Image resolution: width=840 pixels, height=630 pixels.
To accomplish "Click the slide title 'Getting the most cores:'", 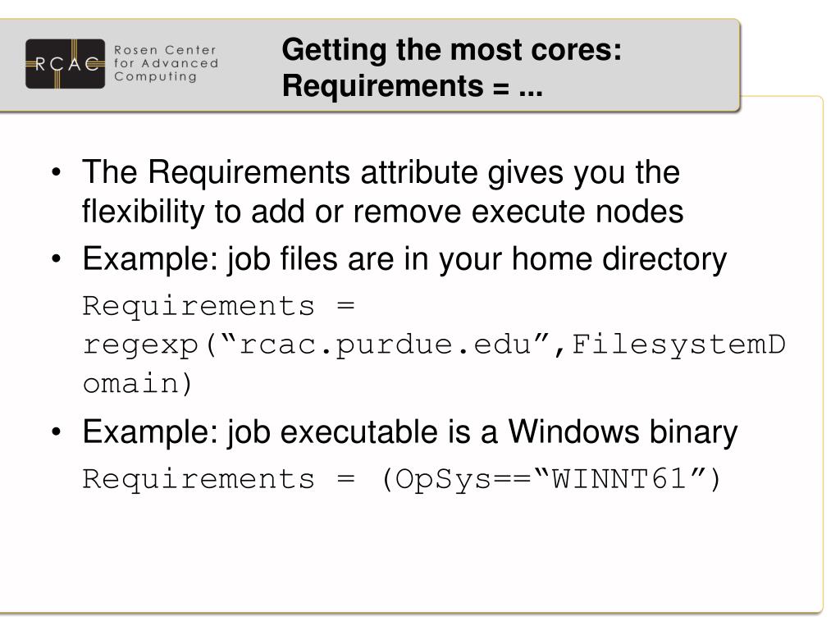I will (452, 50).
